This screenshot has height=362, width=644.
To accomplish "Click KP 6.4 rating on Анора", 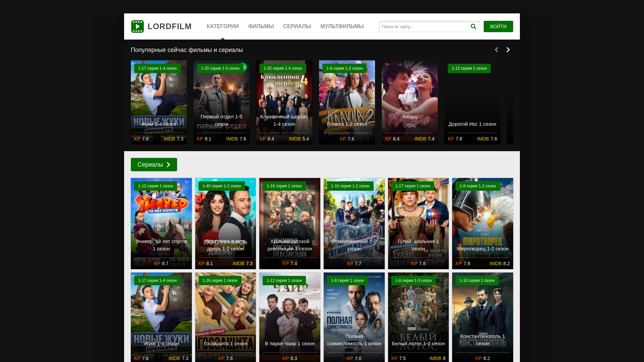I will [x=392, y=139].
